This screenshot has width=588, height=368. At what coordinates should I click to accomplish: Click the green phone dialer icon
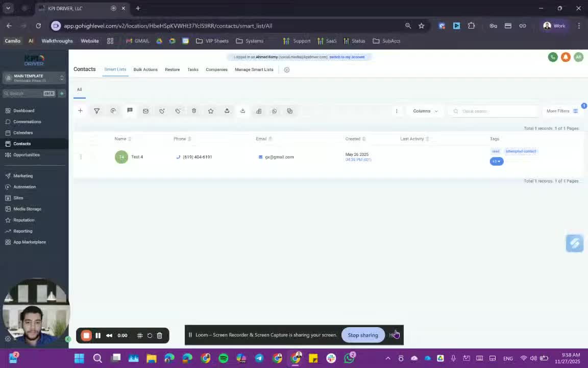pyautogui.click(x=553, y=57)
